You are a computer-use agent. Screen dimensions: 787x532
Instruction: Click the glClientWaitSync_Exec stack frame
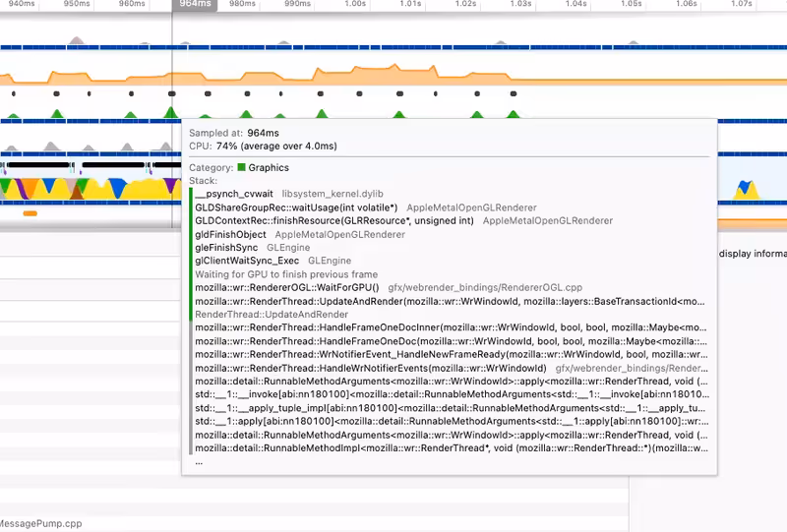[249, 262]
